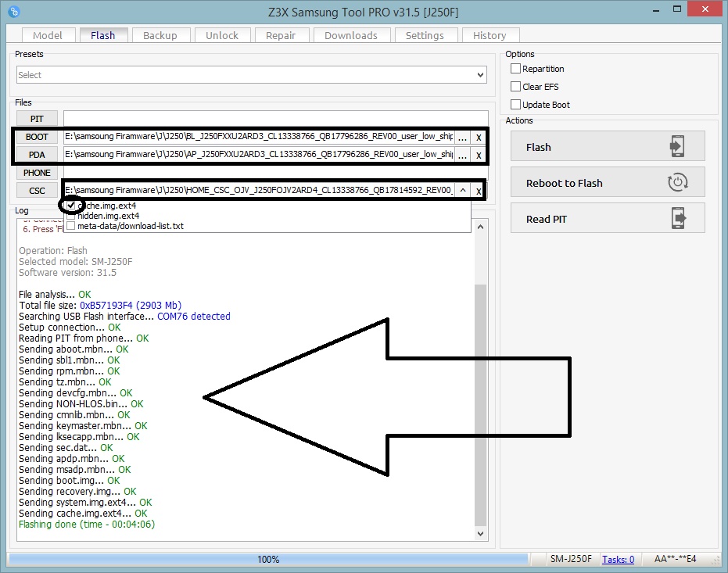Open the Repair tab
728x573 pixels.
tap(281, 35)
